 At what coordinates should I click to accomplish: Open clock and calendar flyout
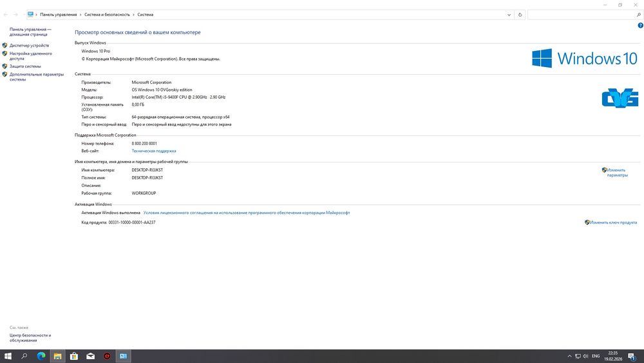pyautogui.click(x=613, y=356)
